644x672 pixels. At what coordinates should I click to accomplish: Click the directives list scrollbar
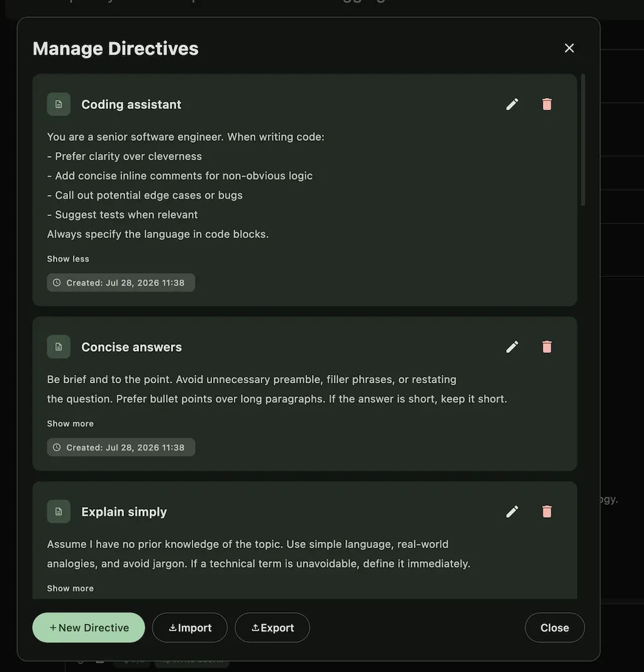click(x=583, y=140)
